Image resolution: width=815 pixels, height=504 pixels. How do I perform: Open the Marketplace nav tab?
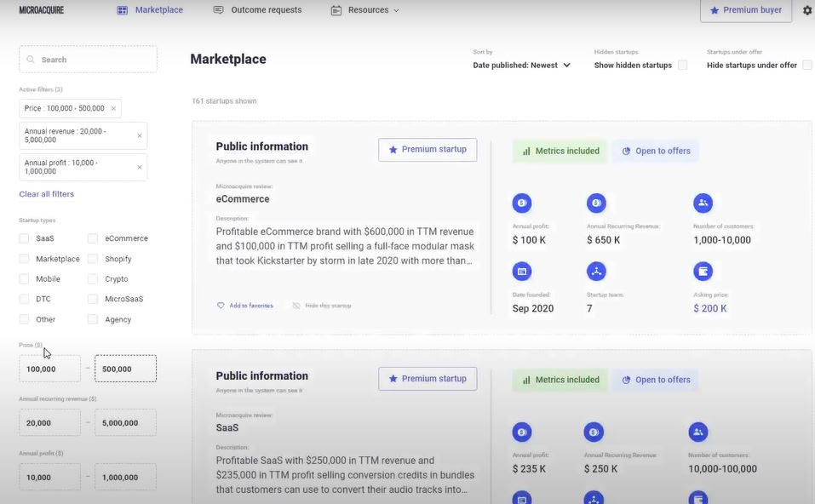(150, 10)
